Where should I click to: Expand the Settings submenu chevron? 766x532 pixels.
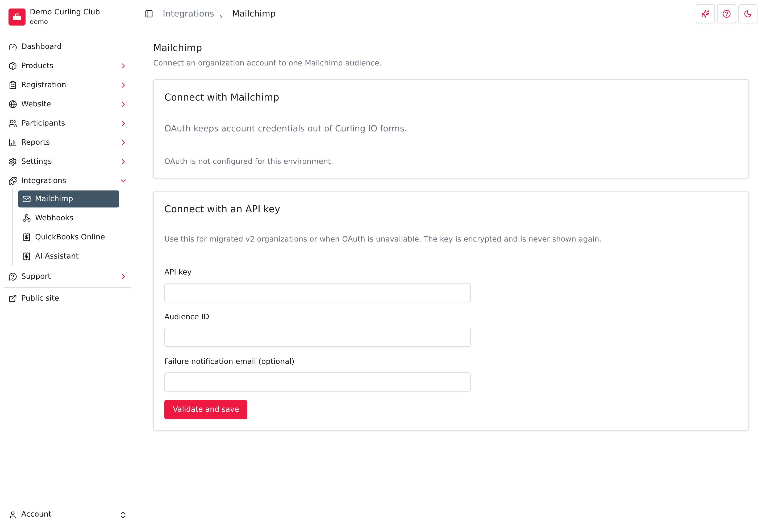coord(123,162)
